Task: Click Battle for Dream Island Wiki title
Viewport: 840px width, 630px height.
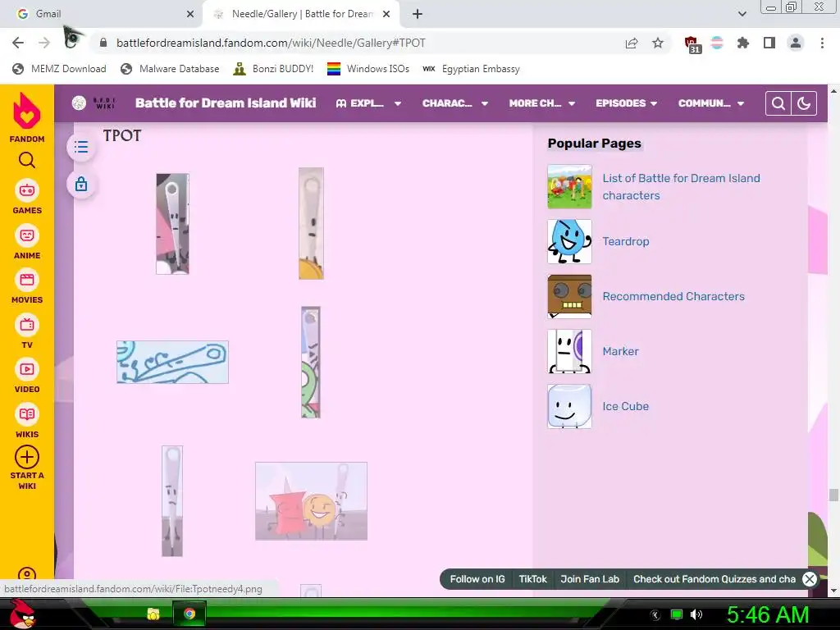Action: point(226,103)
